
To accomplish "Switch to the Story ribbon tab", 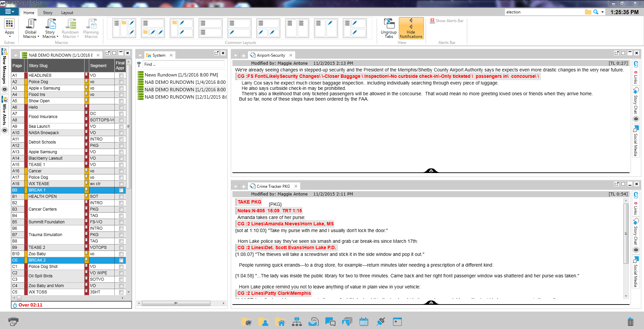I will [x=48, y=13].
